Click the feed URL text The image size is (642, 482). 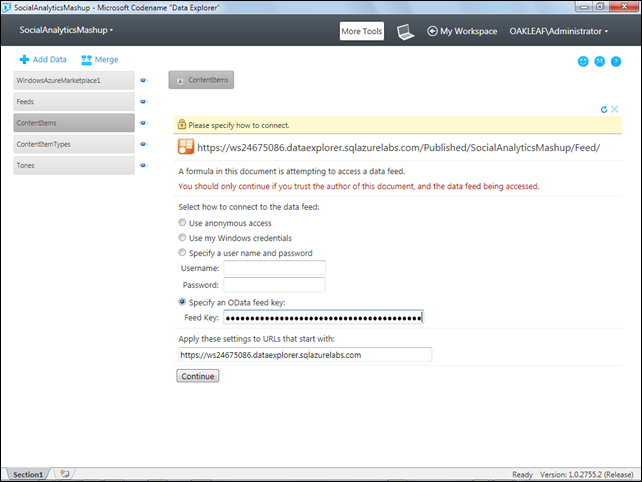398,147
